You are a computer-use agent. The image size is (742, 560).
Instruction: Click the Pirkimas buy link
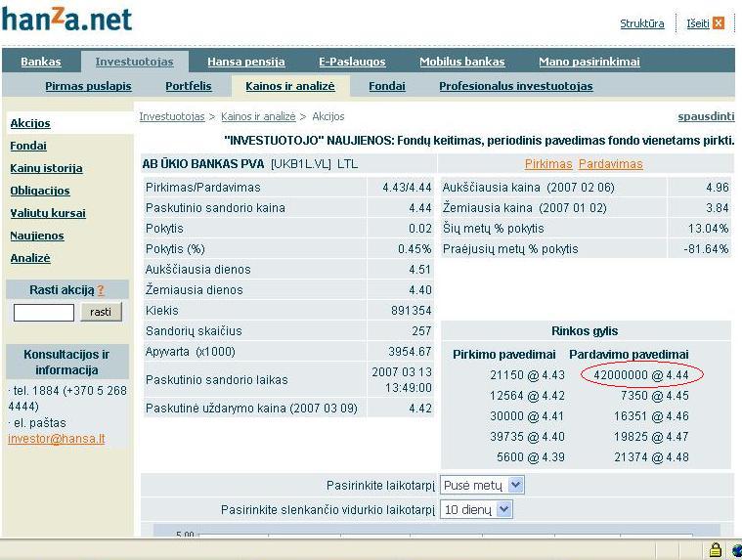[548, 164]
